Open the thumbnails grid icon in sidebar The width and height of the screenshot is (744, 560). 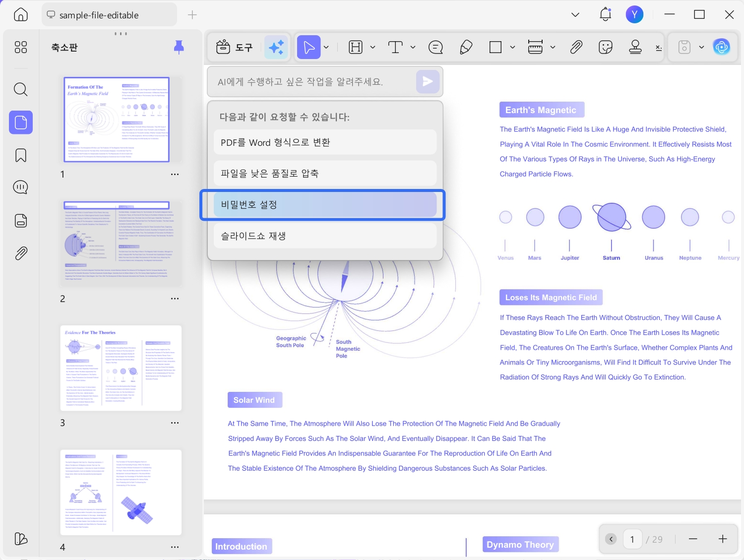tap(21, 47)
